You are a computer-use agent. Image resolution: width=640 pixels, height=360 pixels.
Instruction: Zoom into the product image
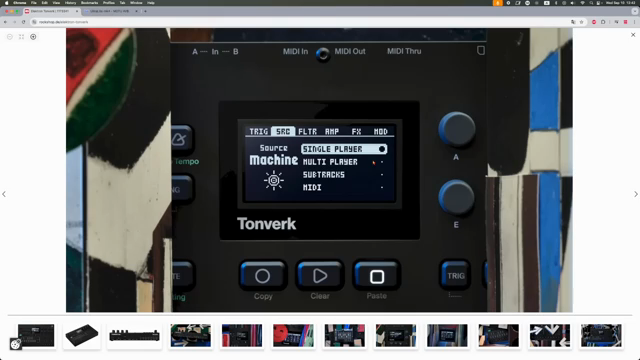33,37
